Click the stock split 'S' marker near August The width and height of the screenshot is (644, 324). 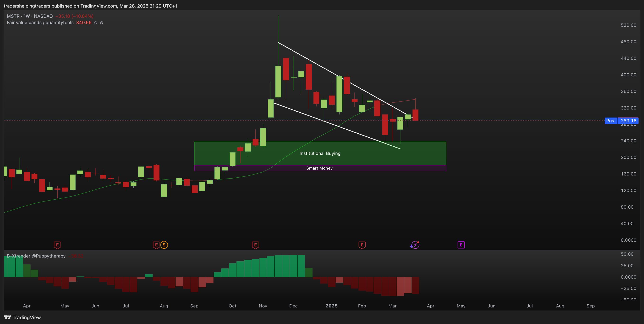[164, 245]
